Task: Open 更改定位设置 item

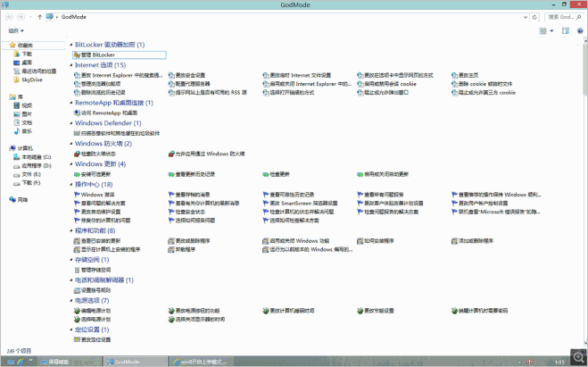Action: (92, 339)
